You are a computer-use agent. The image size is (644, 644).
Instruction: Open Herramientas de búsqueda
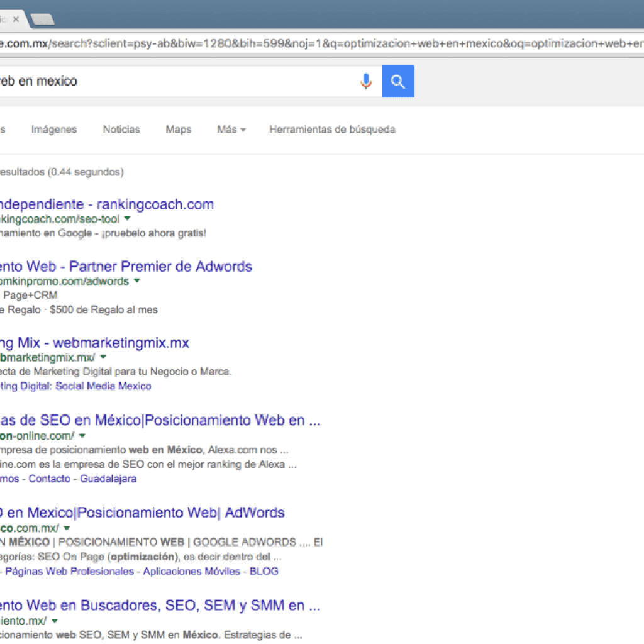click(332, 130)
